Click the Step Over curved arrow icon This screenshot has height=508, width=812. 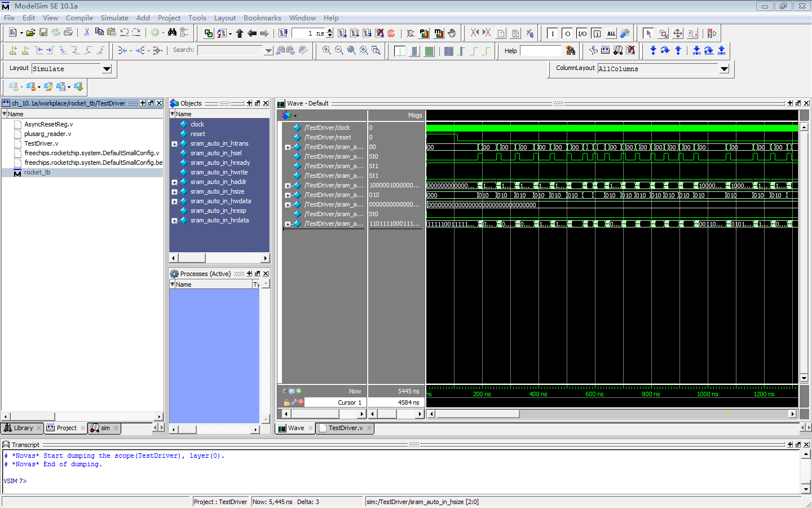[x=665, y=50]
